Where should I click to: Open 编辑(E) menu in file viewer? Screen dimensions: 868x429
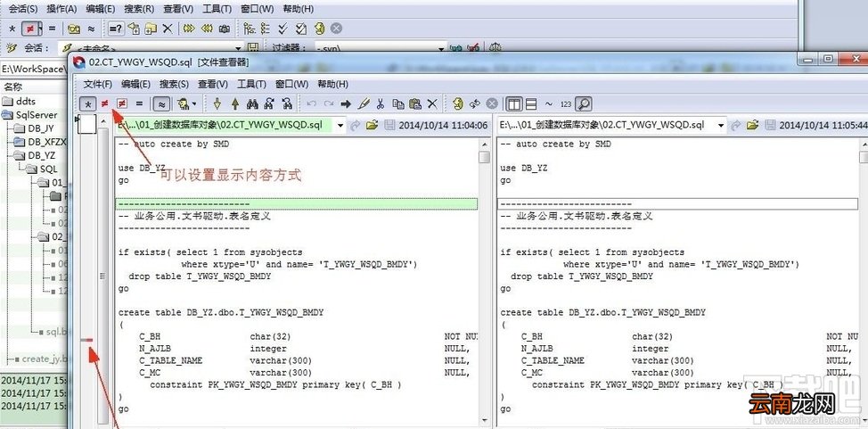[136, 84]
